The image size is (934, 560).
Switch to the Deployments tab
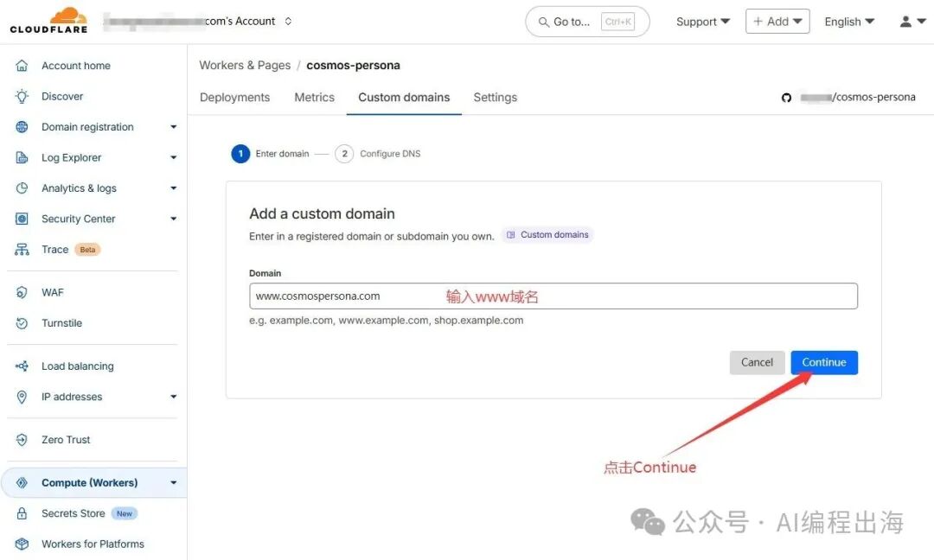[234, 98]
